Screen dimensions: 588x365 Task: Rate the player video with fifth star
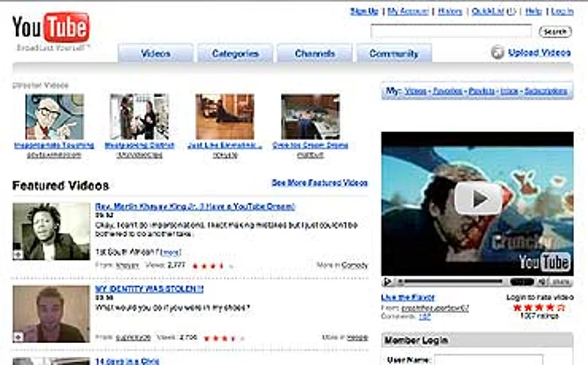point(561,308)
